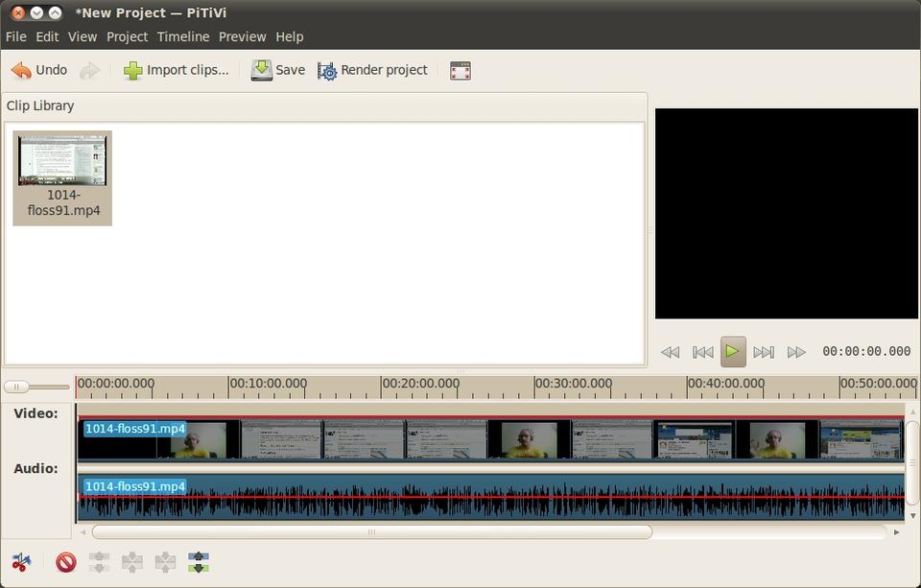This screenshot has height=588, width=921.
Task: Open the Project menu
Action: pos(127,36)
